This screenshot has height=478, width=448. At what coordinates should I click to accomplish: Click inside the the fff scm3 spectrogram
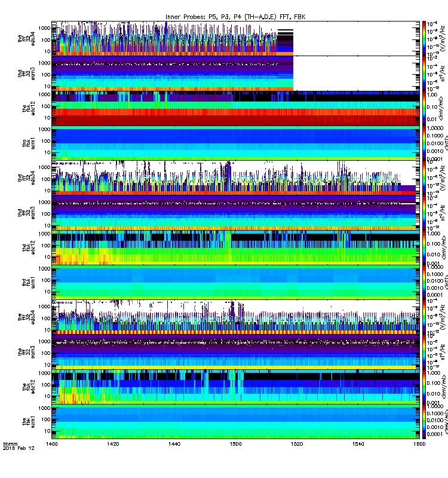(x=235, y=352)
